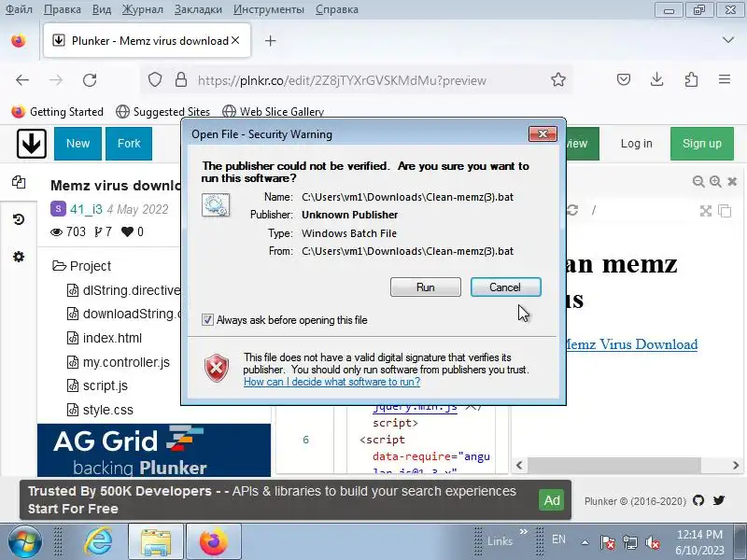Reload the current page

(x=90, y=80)
